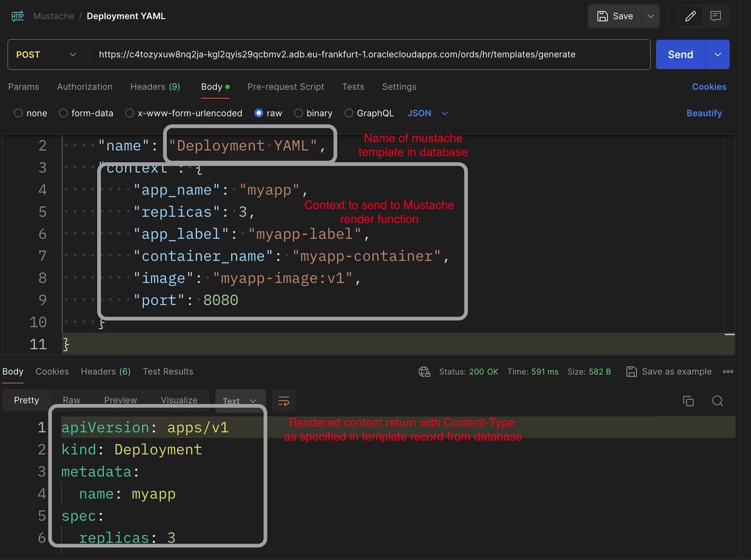
Task: Toggle the wrap lines icon
Action: pos(284,401)
